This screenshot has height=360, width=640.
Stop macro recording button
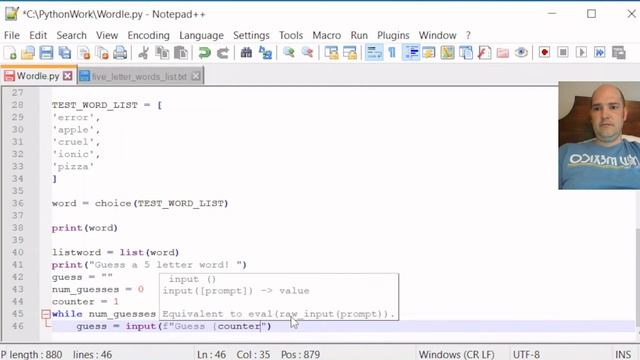point(563,53)
